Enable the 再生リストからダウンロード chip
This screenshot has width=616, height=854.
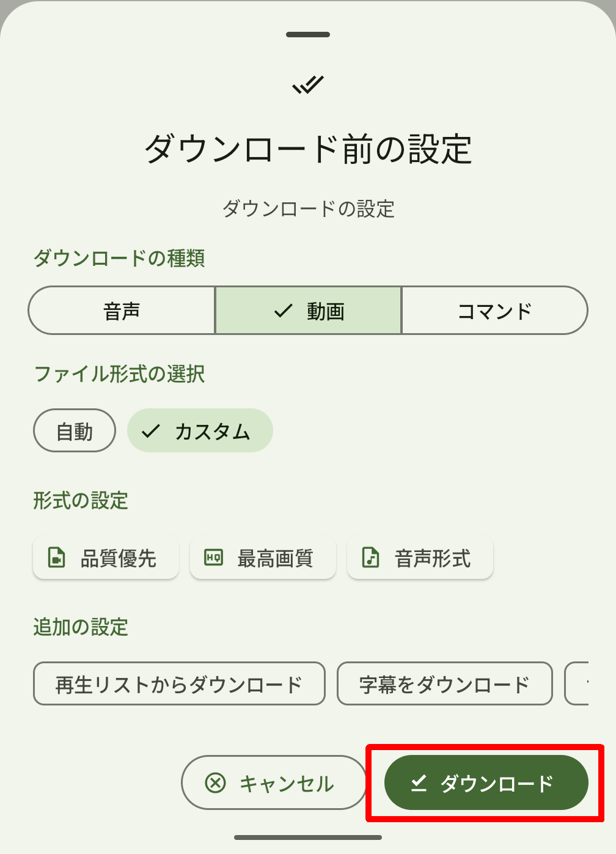pyautogui.click(x=179, y=684)
